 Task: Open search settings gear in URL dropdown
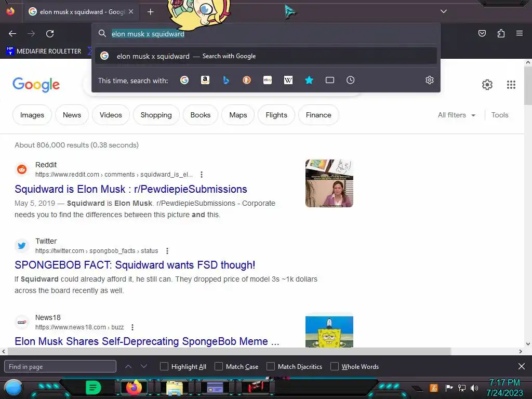(x=430, y=80)
